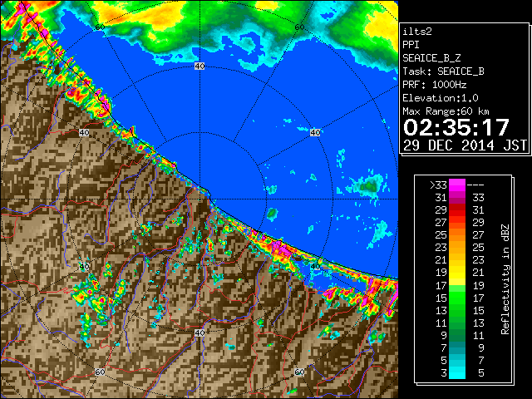
Task: Click the "40" range label due north of center
Action: 199,66
